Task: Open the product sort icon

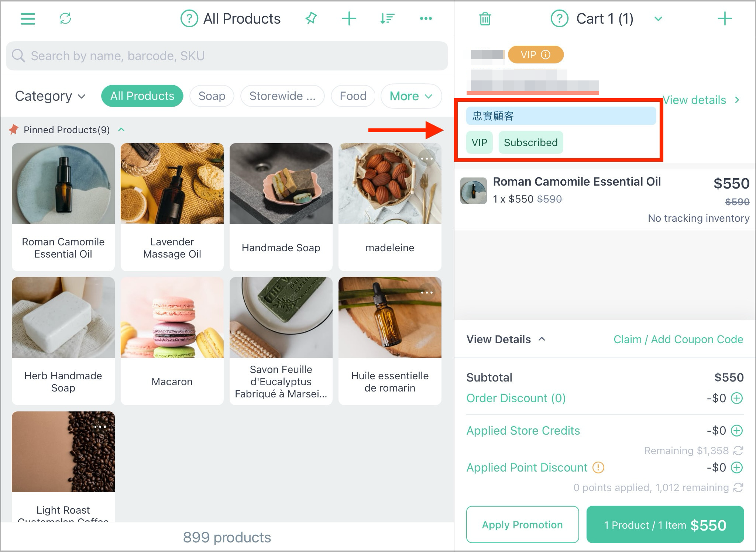Action: click(387, 18)
